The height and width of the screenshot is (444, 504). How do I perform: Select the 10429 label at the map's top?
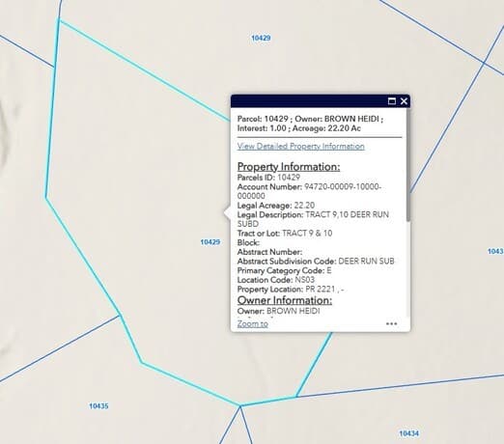pos(261,38)
